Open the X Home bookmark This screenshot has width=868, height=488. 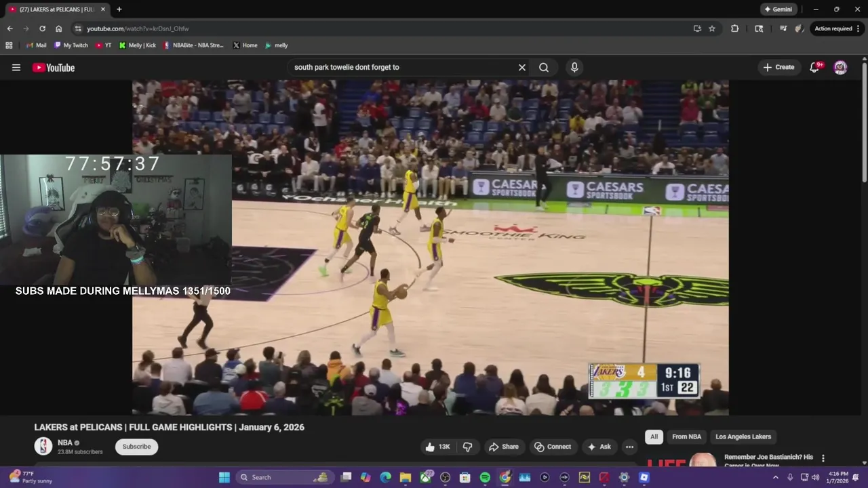click(245, 45)
